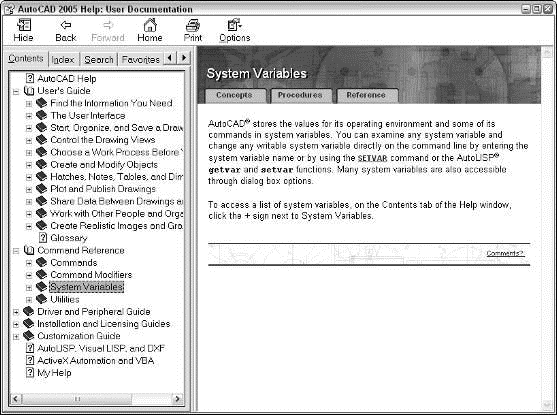The width and height of the screenshot is (557, 415).
Task: Click book icon beside Installation and Licensing Guides
Action: pyautogui.click(x=28, y=323)
